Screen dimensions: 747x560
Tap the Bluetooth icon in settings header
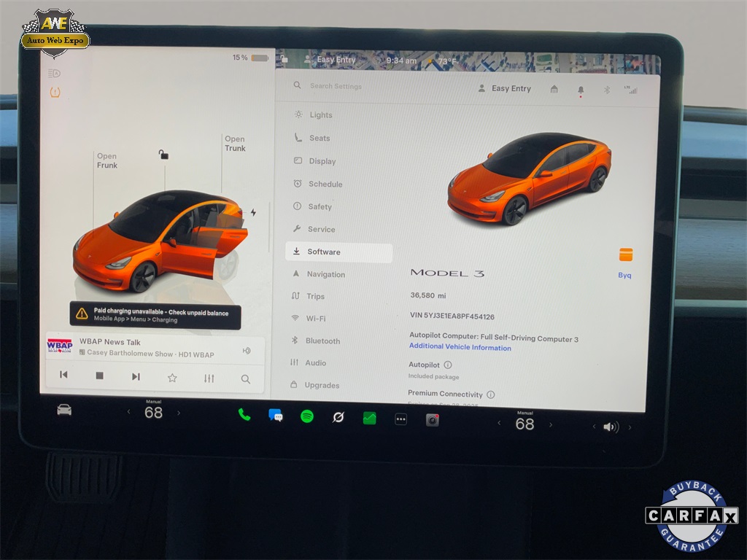[607, 90]
